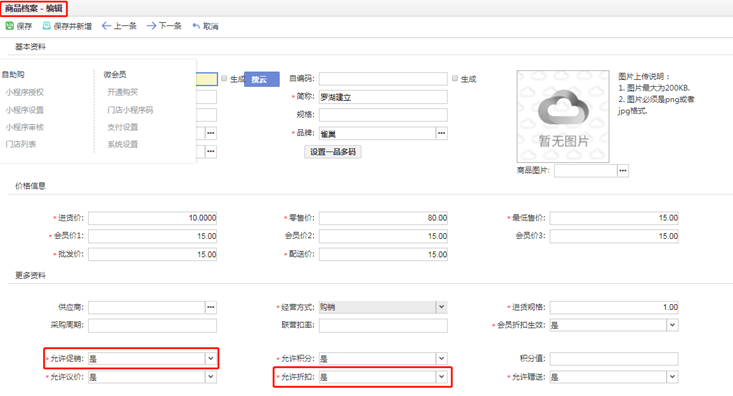Expand 允许积分 dropdown

[x=441, y=359]
